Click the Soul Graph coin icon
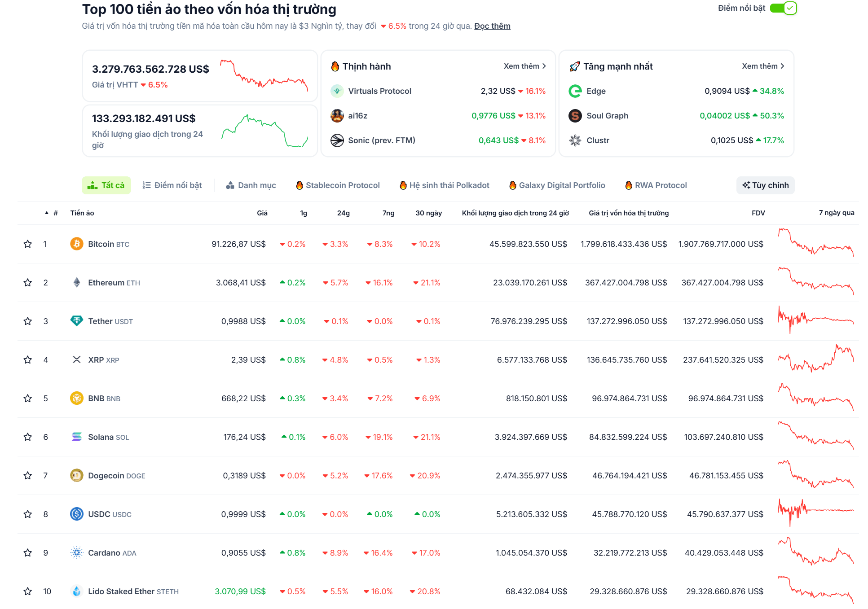The image size is (868, 609). 575,116
